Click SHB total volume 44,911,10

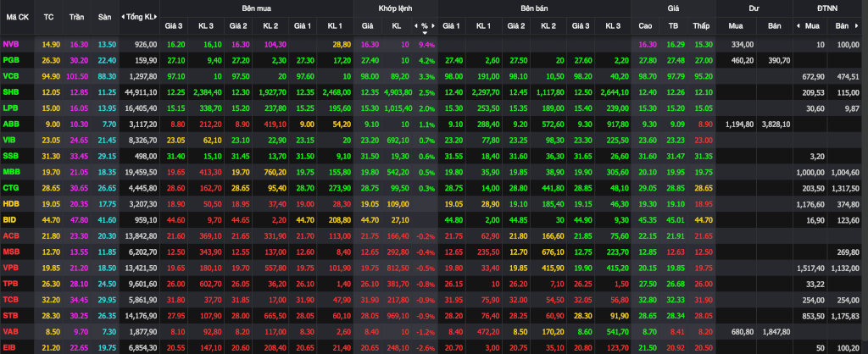tap(142, 91)
